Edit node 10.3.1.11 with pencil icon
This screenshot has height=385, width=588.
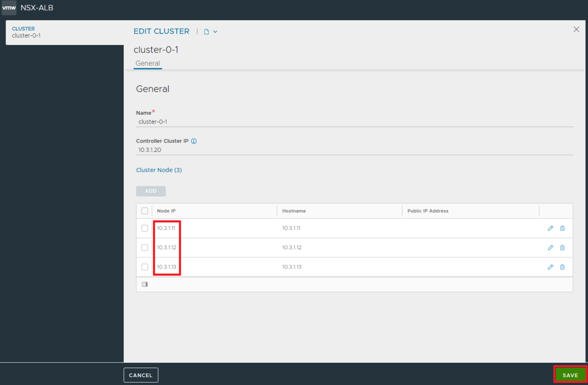coord(550,228)
